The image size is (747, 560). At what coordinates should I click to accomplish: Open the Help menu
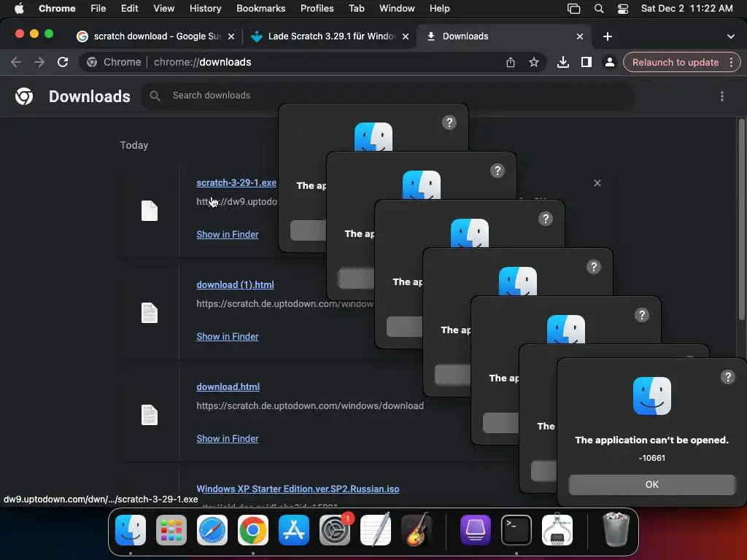pyautogui.click(x=439, y=9)
